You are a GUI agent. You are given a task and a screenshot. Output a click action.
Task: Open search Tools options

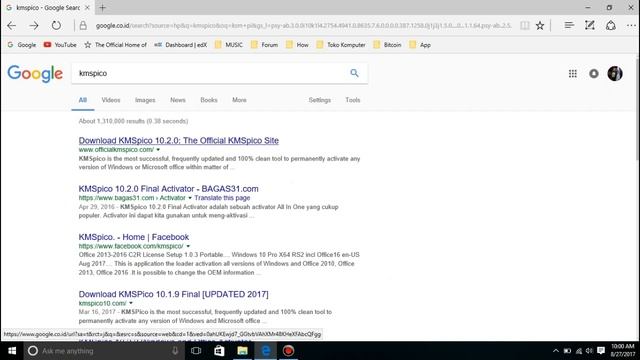tap(353, 100)
